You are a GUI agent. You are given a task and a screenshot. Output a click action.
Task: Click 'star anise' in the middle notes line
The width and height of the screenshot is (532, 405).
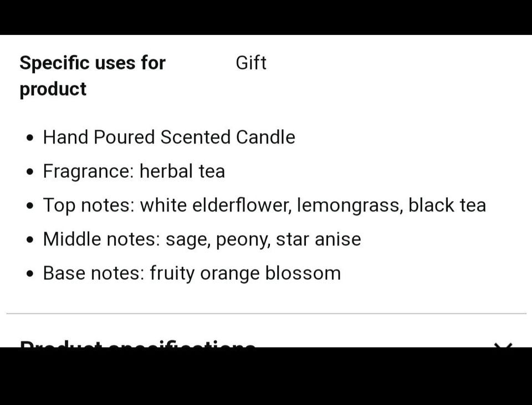tap(318, 239)
